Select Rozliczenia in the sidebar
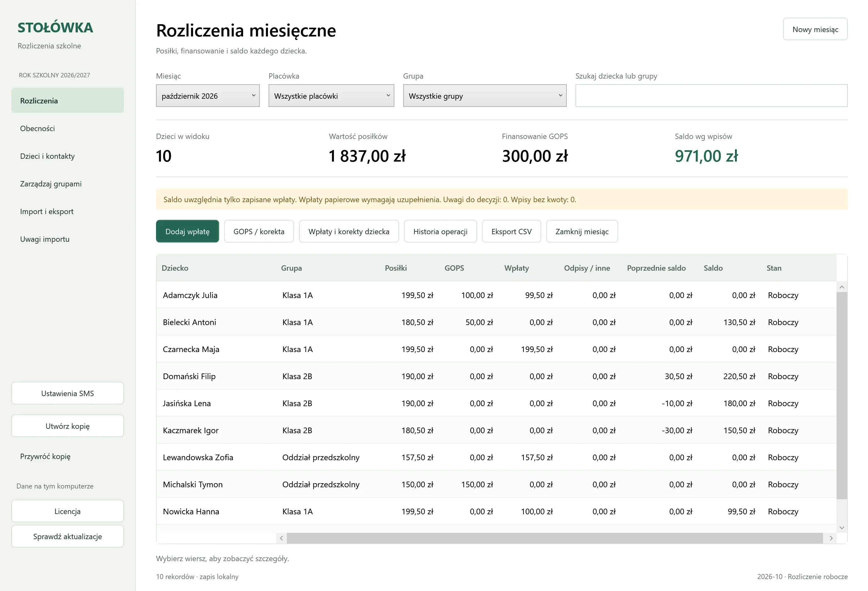 point(68,100)
